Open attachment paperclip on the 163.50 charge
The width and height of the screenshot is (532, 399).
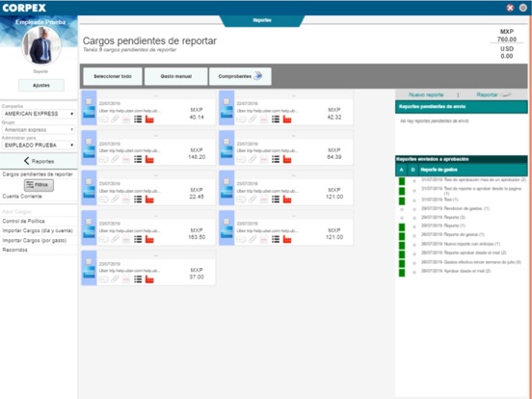116,239
